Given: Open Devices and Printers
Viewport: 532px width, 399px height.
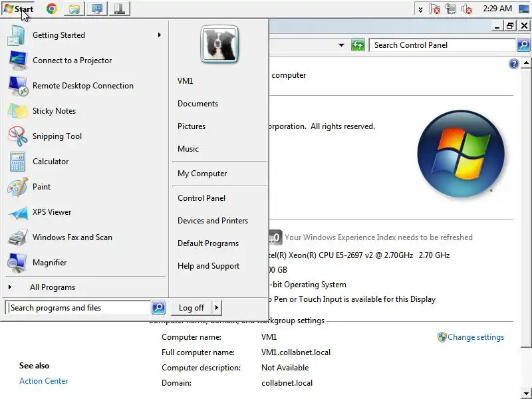Looking at the screenshot, I should click(x=213, y=221).
